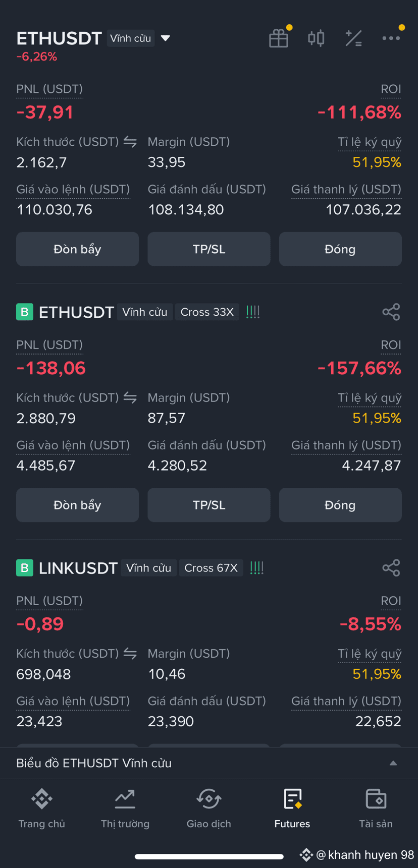Tap LINKUSDT green signal bars indicator

point(256,568)
